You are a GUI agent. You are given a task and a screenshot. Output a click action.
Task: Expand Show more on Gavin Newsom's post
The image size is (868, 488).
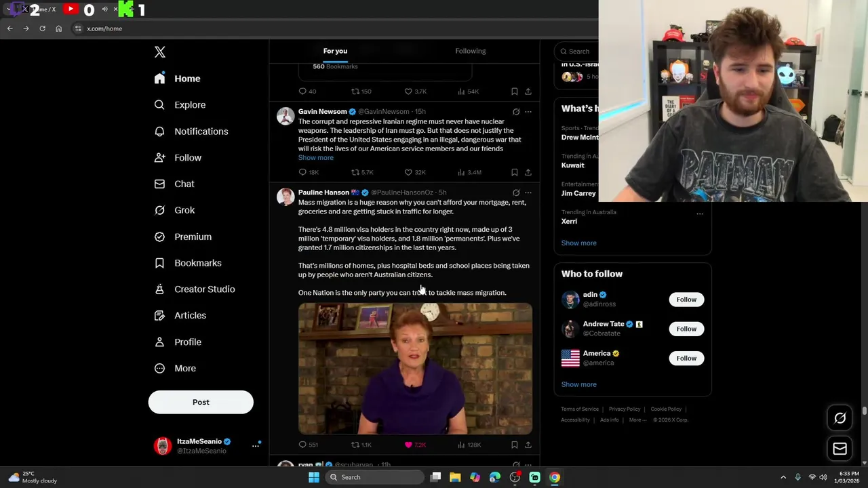point(316,157)
